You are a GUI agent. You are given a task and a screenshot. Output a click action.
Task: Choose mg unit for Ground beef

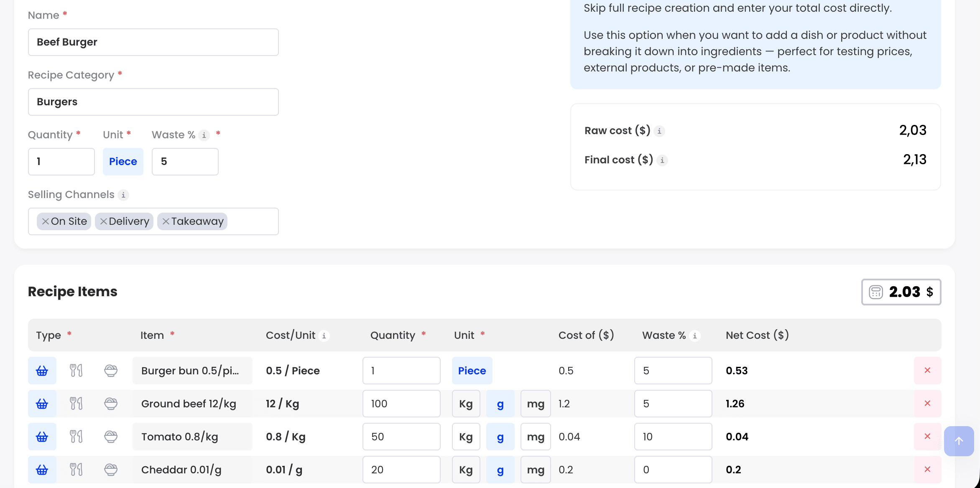coord(536,404)
